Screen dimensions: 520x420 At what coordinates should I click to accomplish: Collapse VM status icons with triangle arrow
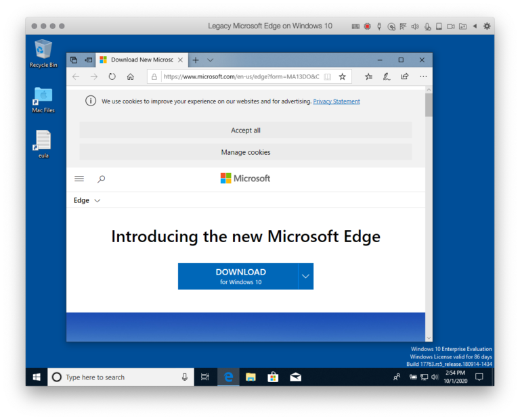(x=475, y=26)
